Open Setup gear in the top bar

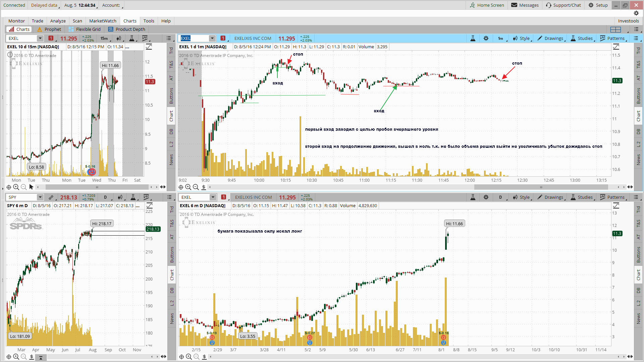pyautogui.click(x=598, y=5)
